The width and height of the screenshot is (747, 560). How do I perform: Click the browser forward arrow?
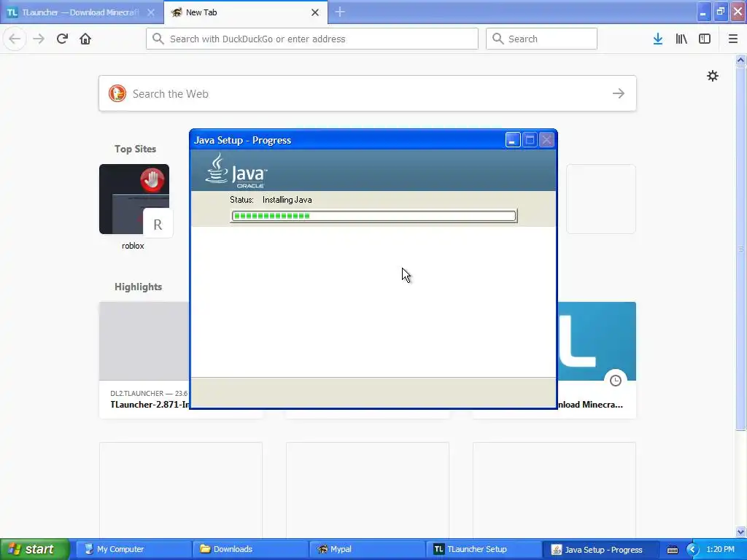[x=39, y=39]
